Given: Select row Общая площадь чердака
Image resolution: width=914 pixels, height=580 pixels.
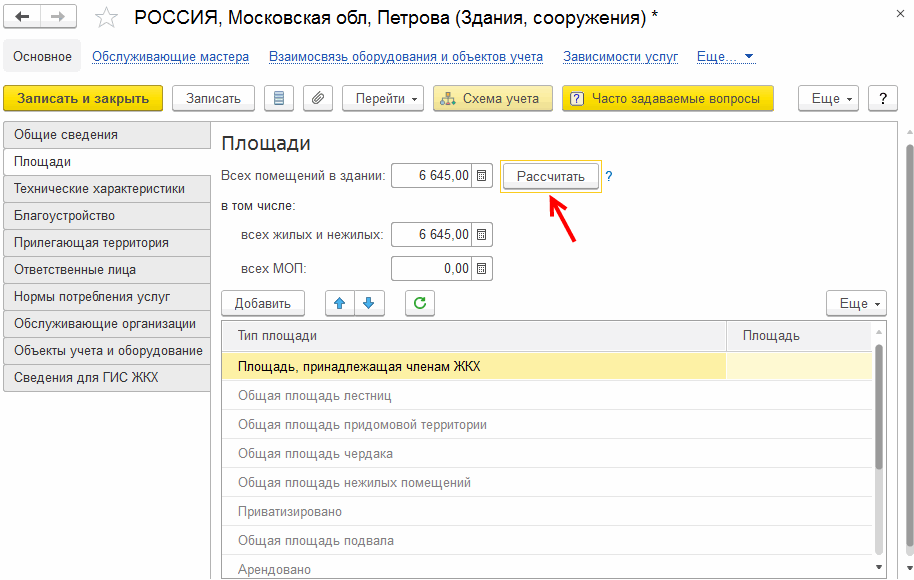Looking at the screenshot, I should pos(547,454).
